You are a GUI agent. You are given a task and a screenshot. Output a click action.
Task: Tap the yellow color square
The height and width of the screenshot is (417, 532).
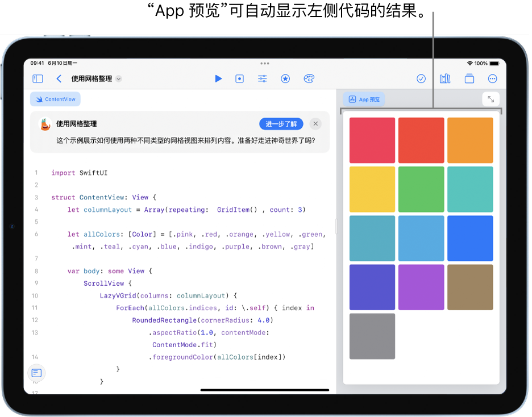pos(372,189)
